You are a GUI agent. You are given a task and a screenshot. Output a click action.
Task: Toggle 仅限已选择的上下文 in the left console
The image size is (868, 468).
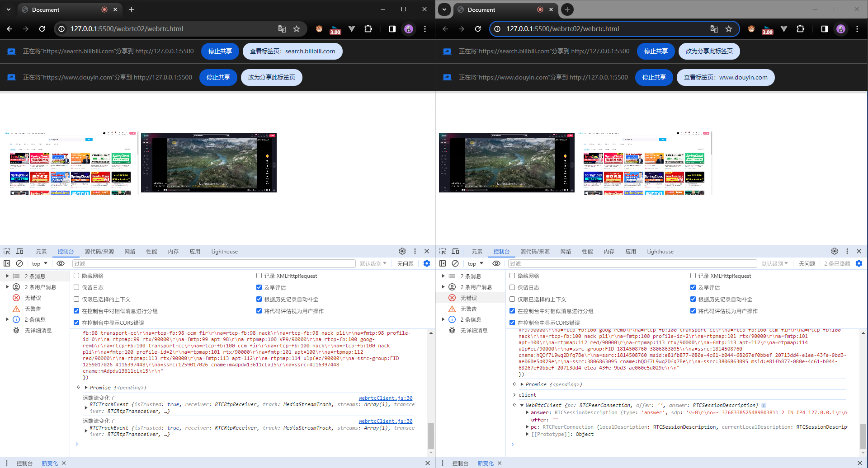point(76,299)
